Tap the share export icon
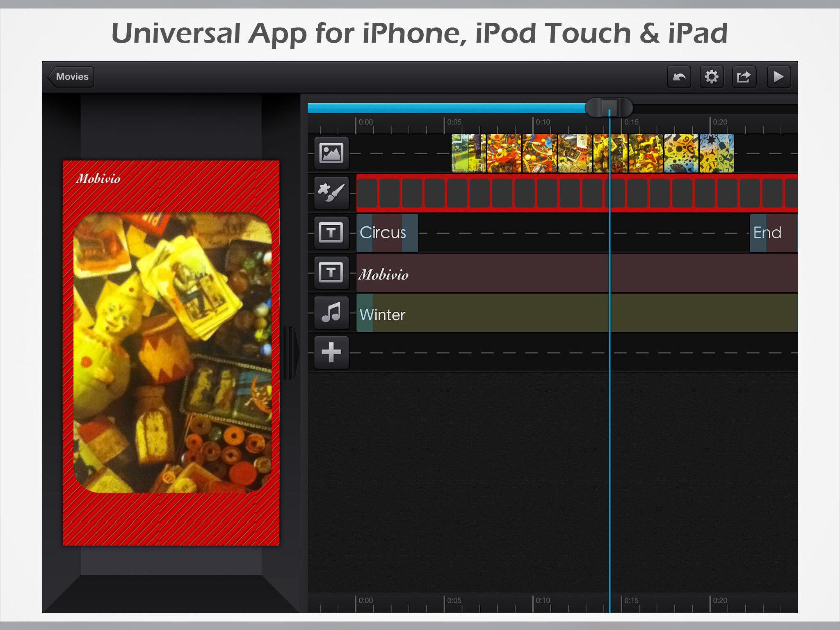Image resolution: width=840 pixels, height=630 pixels. 744,77
